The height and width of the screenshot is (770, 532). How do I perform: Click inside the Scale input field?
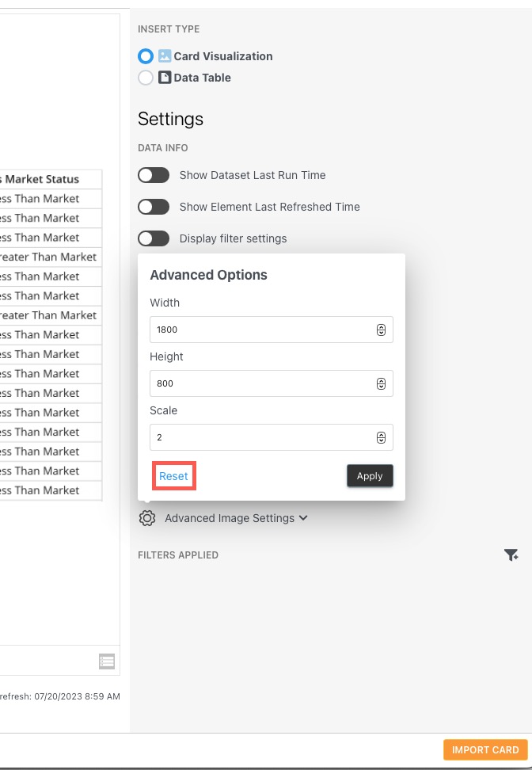tap(261, 437)
